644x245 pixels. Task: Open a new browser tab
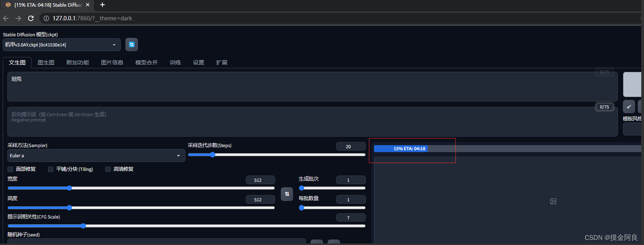coord(102,5)
